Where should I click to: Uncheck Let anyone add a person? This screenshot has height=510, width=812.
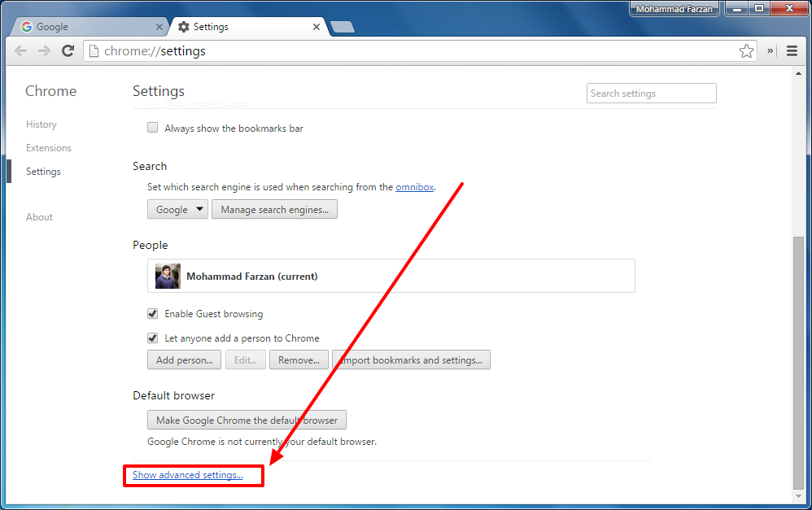pos(152,338)
